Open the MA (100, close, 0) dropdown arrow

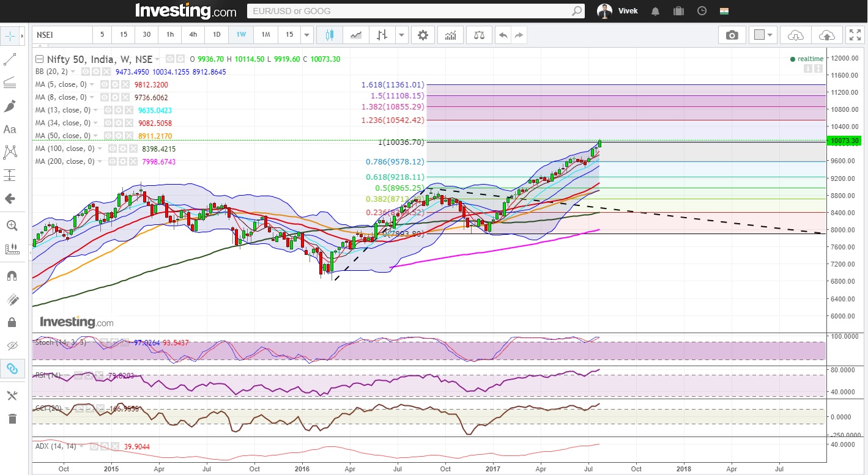(101, 149)
